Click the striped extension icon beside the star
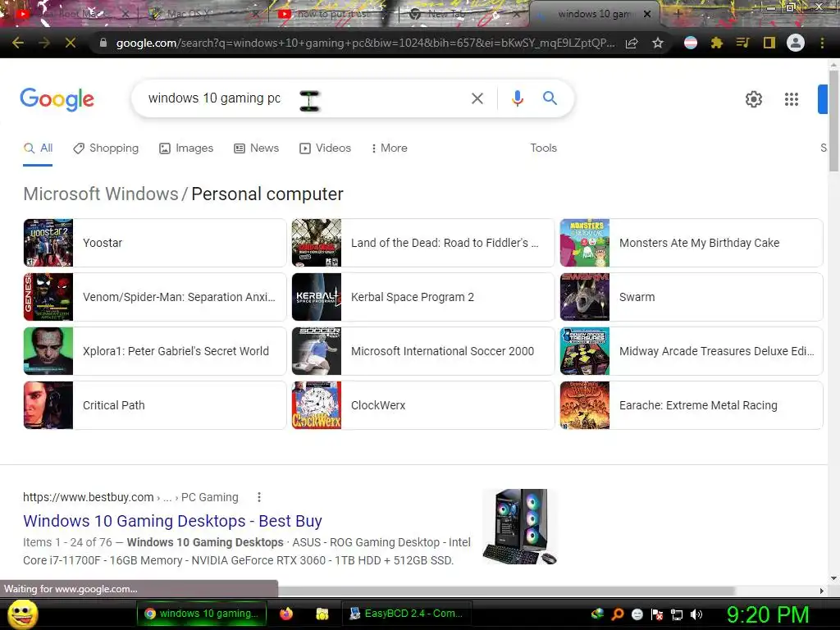 (691, 43)
